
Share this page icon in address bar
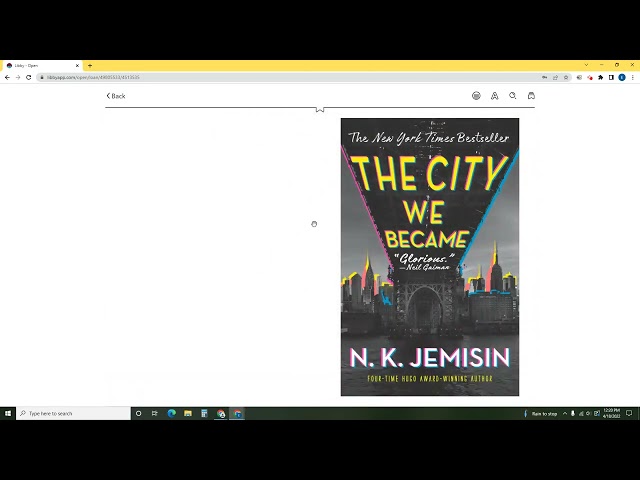pos(555,77)
